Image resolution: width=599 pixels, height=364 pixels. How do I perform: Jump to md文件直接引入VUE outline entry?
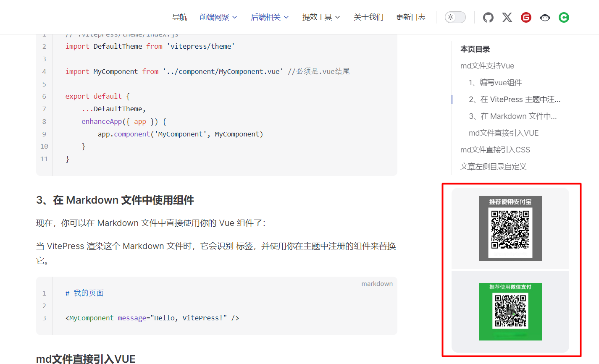(x=504, y=133)
